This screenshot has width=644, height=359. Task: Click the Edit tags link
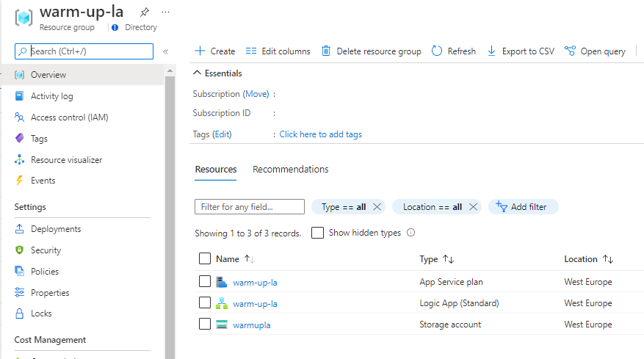[222, 134]
